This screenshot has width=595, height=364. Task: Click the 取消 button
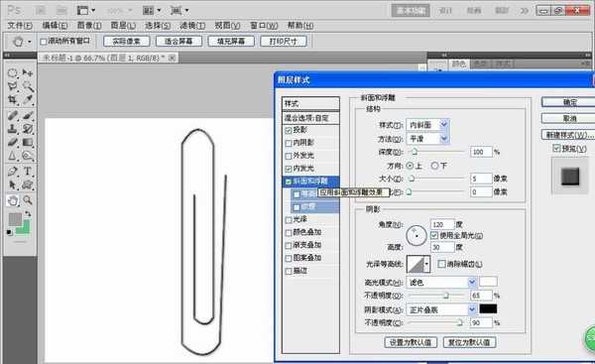(569, 118)
